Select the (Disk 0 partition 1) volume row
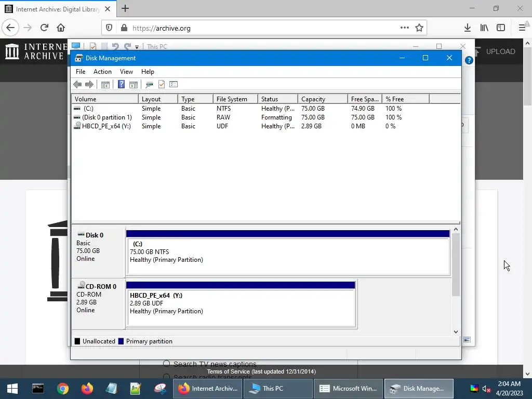The width and height of the screenshot is (532, 399). (265, 117)
